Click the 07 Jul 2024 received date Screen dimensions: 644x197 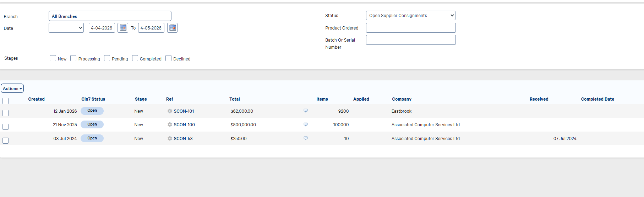(565, 139)
